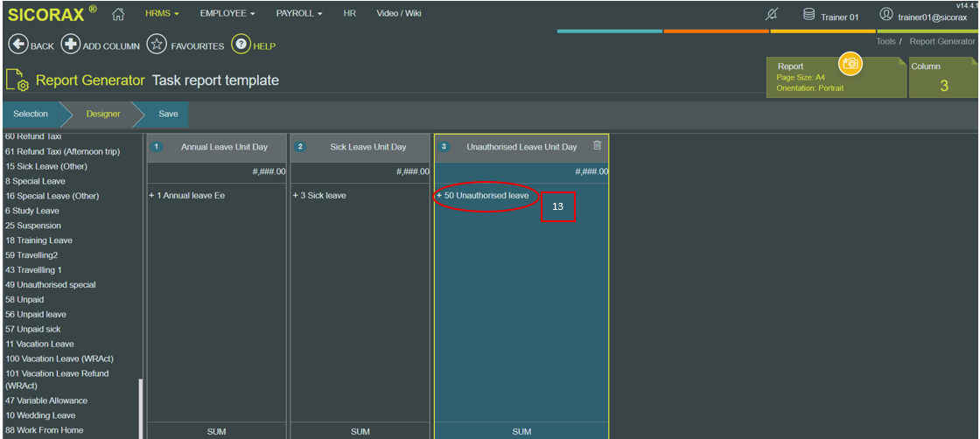The height and width of the screenshot is (439, 980).
Task: Go to the Save step tab
Action: (x=168, y=115)
